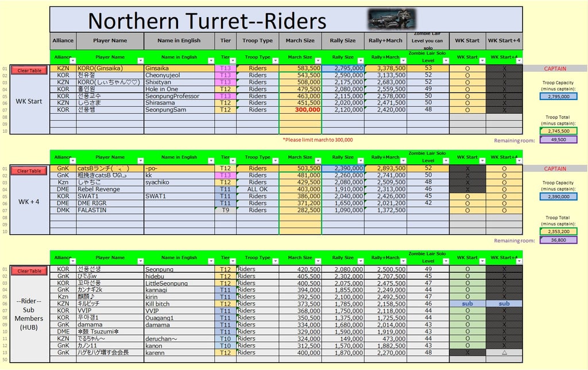Click Clear Table button beside WK Start table
Image resolution: width=588 pixels, height=370 pixels.
[x=29, y=70]
